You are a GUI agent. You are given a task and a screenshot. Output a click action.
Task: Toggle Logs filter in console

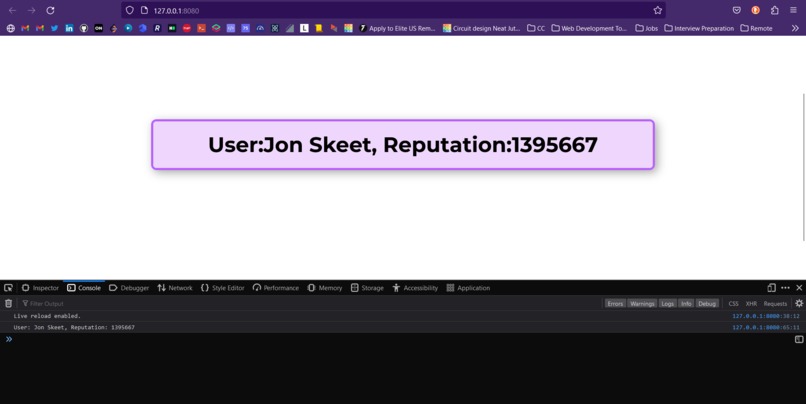667,303
